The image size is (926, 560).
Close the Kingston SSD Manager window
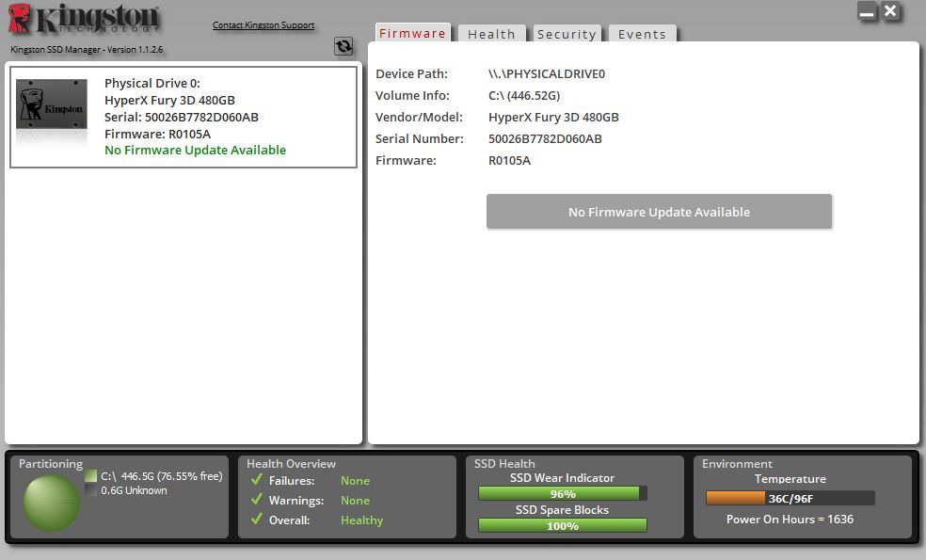click(890, 11)
